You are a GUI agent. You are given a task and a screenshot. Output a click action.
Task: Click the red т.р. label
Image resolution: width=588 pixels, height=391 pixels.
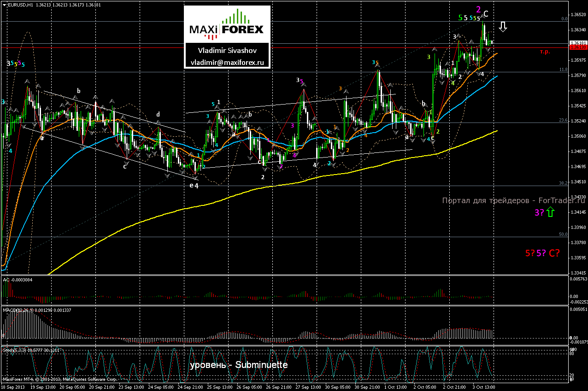click(545, 52)
